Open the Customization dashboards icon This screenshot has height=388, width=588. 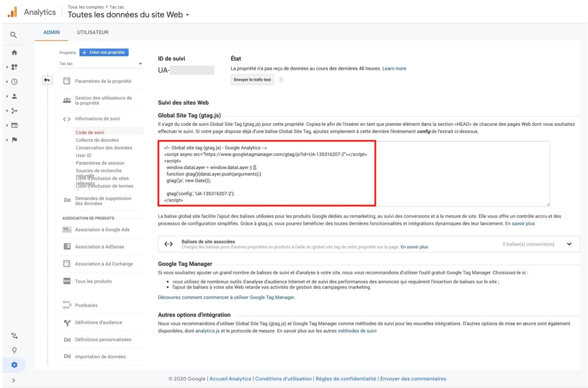tap(14, 67)
